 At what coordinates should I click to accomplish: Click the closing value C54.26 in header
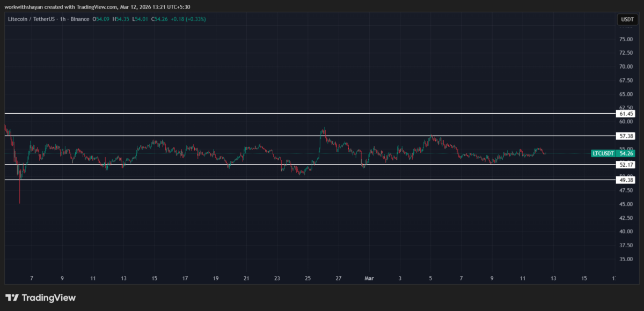point(160,19)
